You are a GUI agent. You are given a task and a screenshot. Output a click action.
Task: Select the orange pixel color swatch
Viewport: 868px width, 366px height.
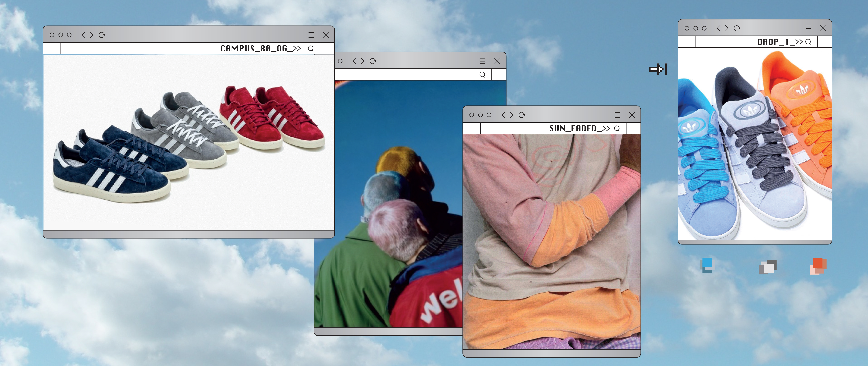[x=818, y=266]
